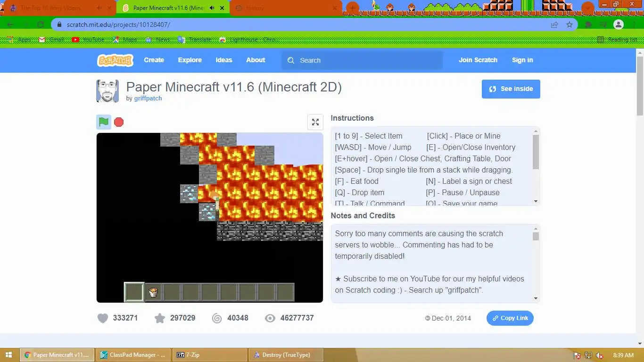Open 7-Zip from taskbar
The image size is (644, 362).
coord(210,355)
